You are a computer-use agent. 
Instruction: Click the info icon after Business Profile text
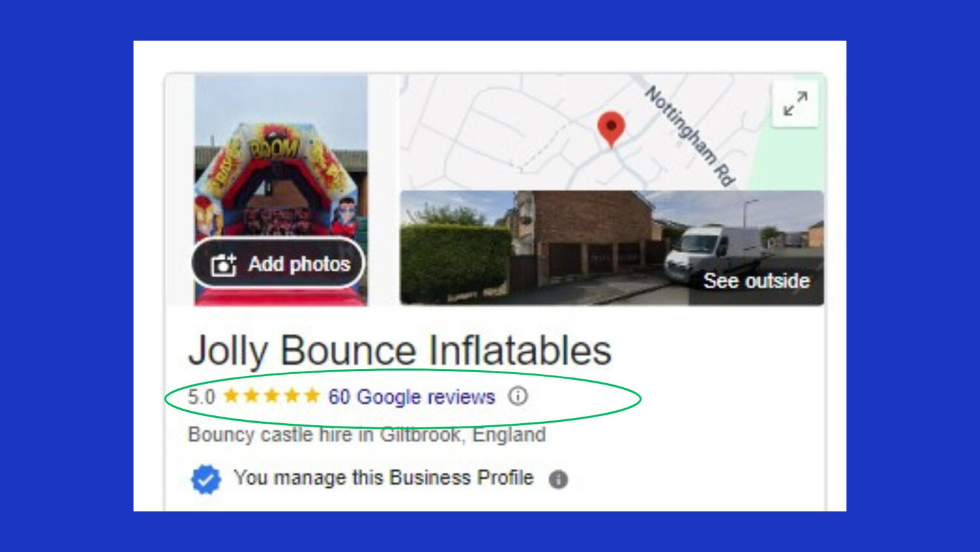tap(558, 479)
